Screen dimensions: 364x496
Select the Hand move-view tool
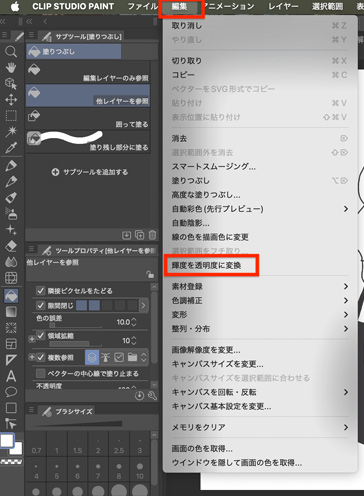[11, 68]
